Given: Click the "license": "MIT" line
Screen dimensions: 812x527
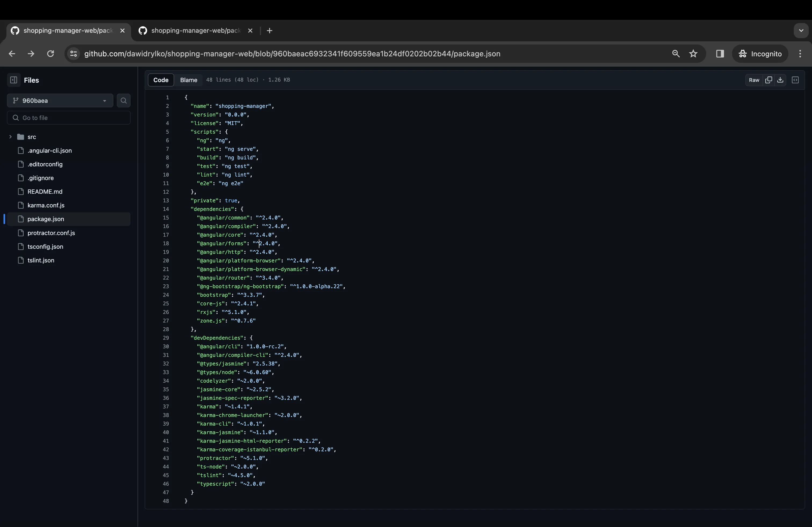Looking at the screenshot, I should coord(217,123).
